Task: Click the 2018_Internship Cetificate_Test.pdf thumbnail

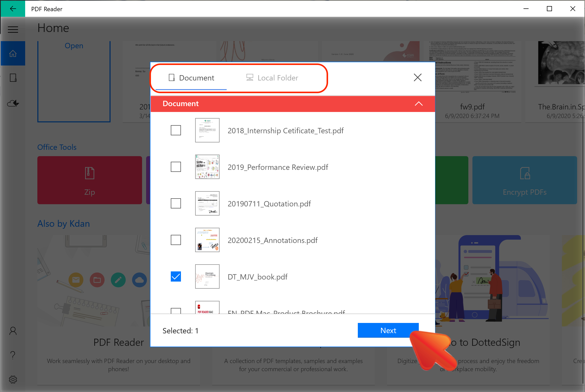Action: (x=207, y=130)
